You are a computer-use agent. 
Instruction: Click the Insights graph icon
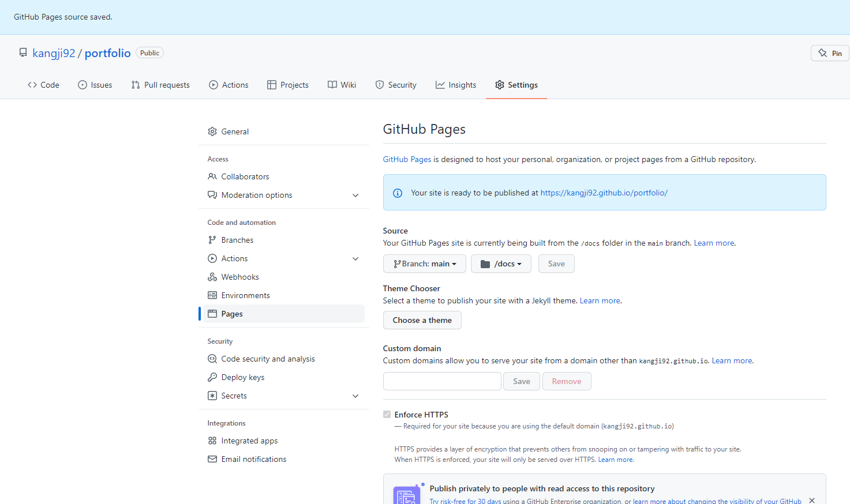pos(440,85)
